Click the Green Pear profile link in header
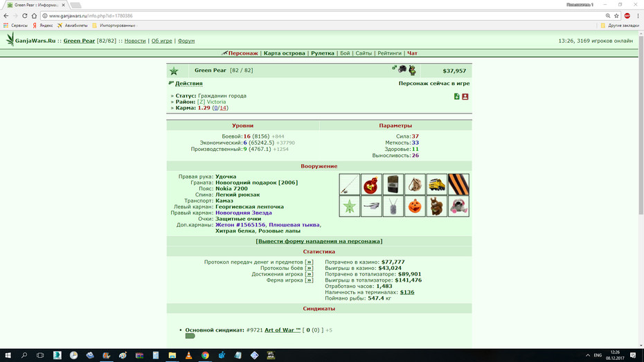This screenshot has height=362, width=644. 79,41
